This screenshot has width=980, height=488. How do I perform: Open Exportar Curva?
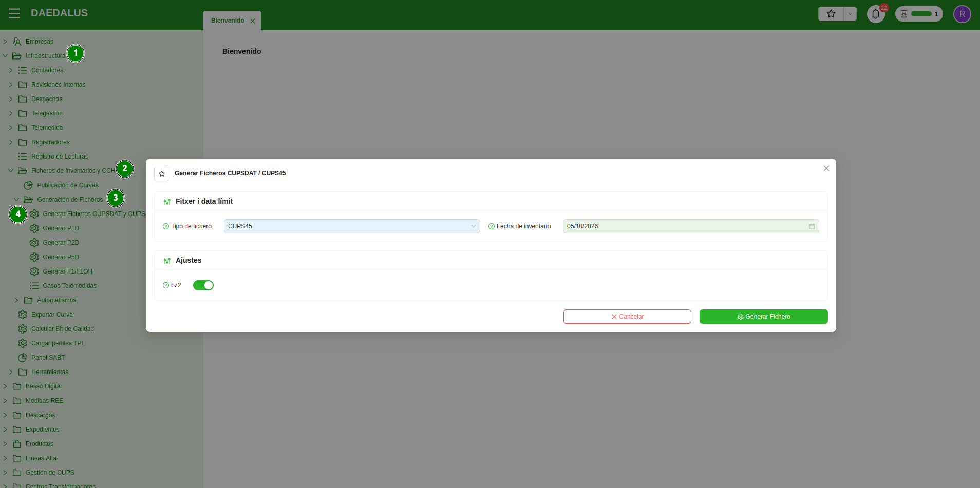(x=52, y=315)
